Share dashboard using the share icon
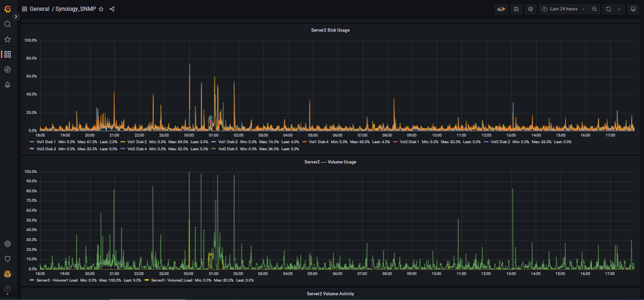The height and width of the screenshot is (300, 644). pyautogui.click(x=112, y=9)
